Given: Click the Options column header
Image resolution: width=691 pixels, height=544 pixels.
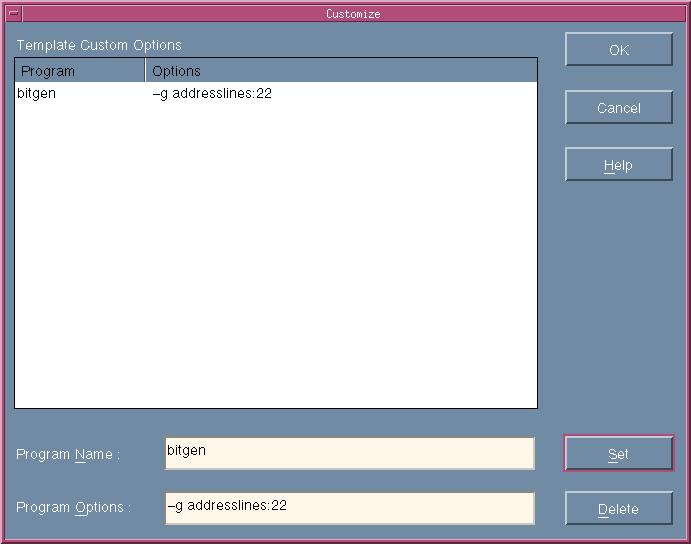Looking at the screenshot, I should point(177,71).
